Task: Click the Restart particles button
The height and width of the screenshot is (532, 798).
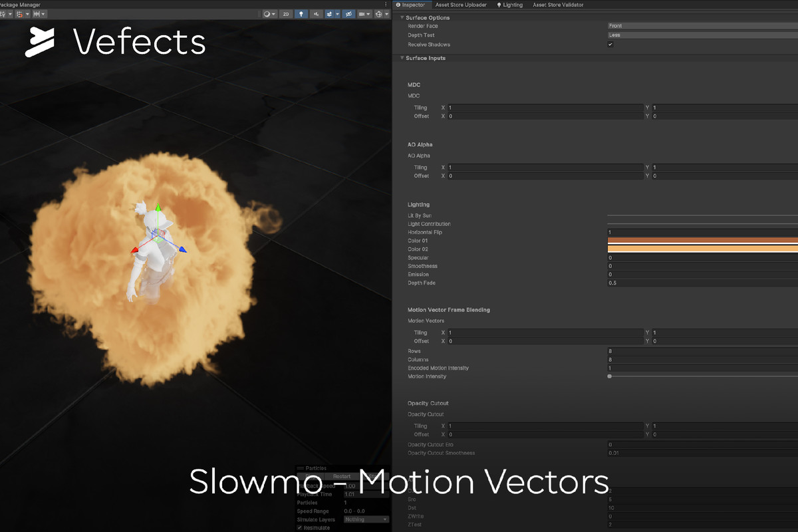Action: click(x=341, y=476)
